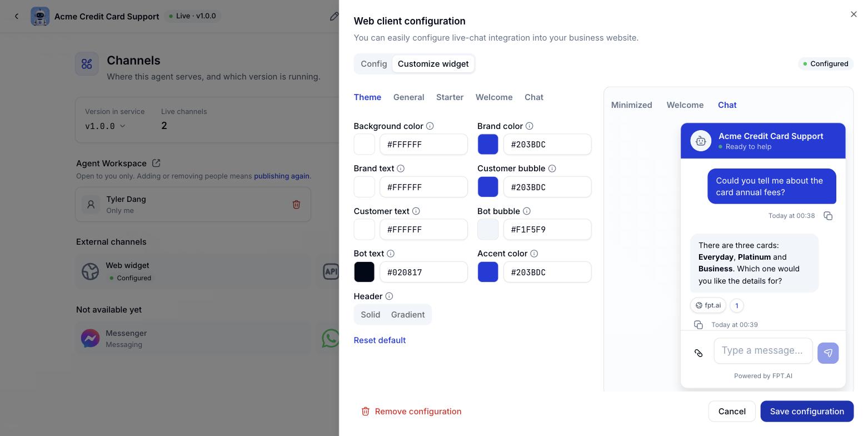Image resolution: width=868 pixels, height=436 pixels.
Task: Select Solid header style
Action: (371, 315)
